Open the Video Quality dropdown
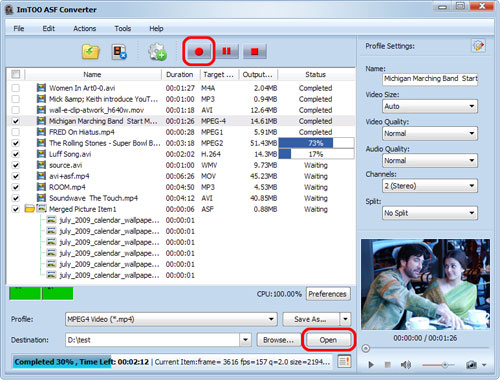Image resolution: width=500 pixels, height=380 pixels. click(430, 133)
